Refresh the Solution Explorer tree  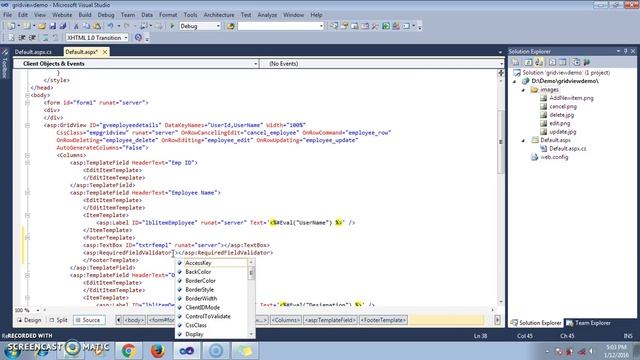tap(528, 62)
